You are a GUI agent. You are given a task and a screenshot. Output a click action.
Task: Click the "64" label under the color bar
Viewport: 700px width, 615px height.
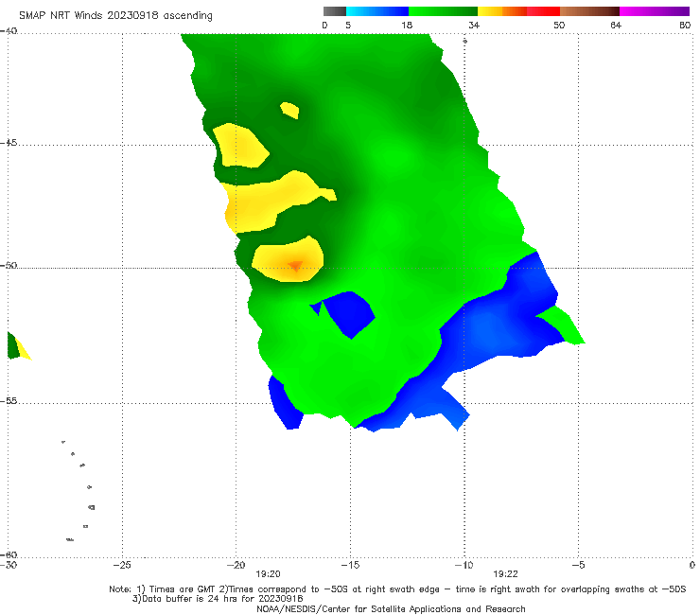pyautogui.click(x=616, y=25)
